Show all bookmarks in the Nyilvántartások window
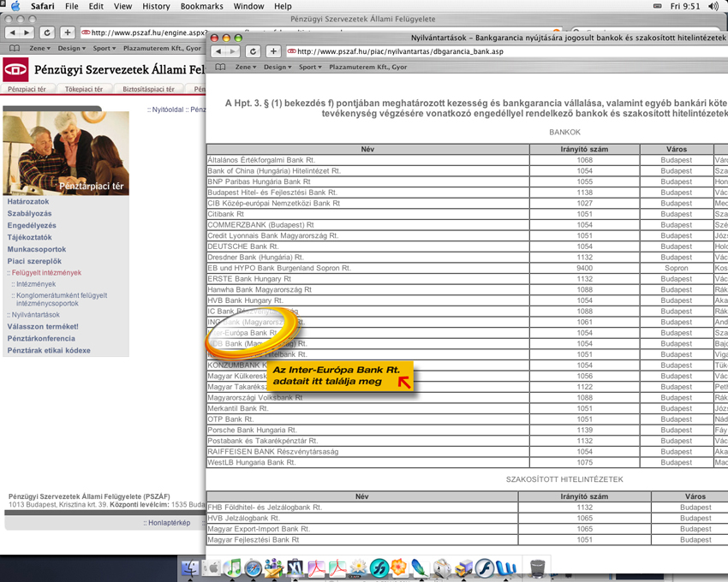This screenshot has width=728, height=582. (x=220, y=67)
